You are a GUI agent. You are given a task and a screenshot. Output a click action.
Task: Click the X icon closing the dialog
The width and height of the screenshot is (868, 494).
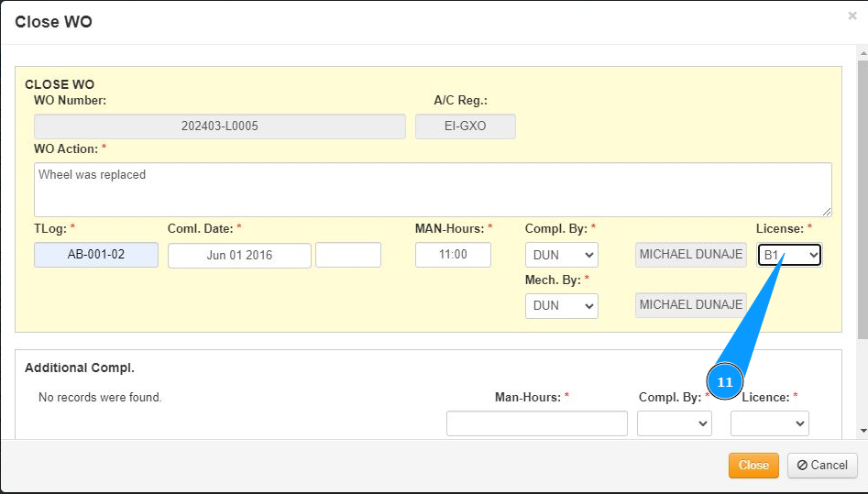pyautogui.click(x=852, y=16)
